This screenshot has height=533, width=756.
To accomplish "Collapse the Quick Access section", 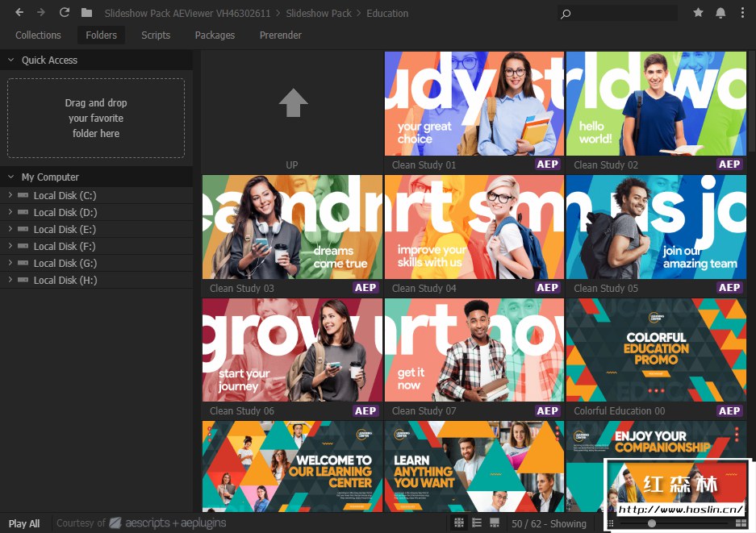I will 10,60.
